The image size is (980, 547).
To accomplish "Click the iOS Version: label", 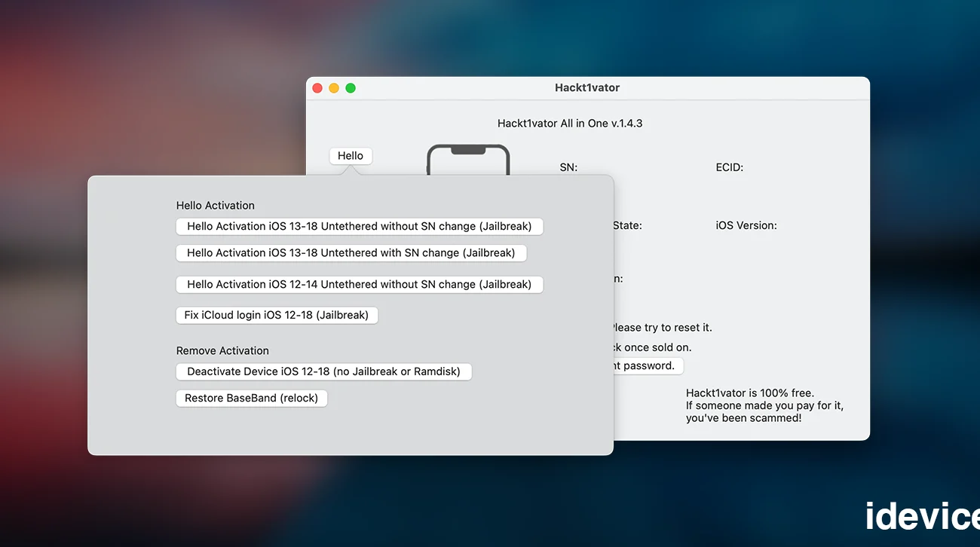I will coord(746,225).
